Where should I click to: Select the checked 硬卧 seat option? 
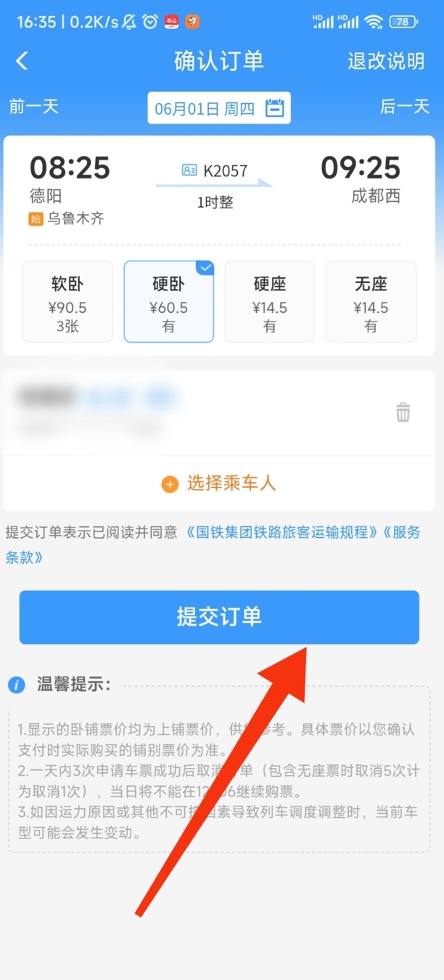point(168,301)
